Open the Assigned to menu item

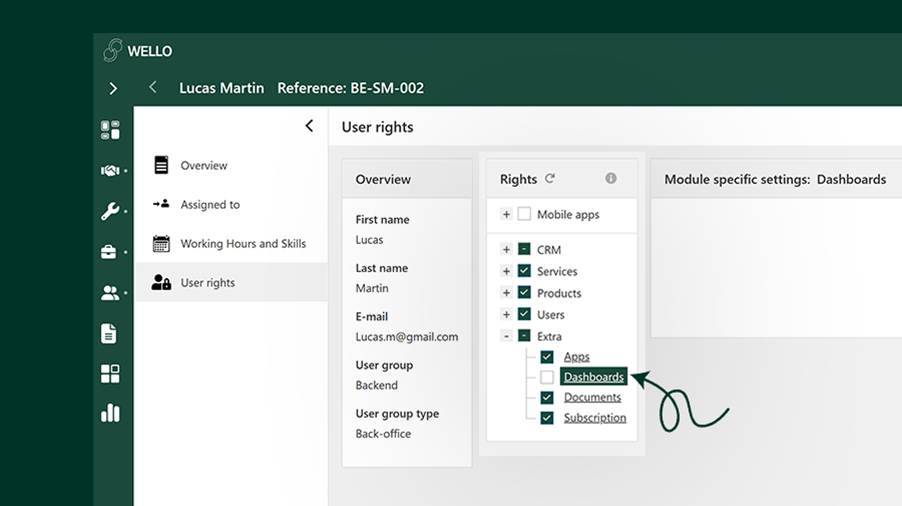210,205
